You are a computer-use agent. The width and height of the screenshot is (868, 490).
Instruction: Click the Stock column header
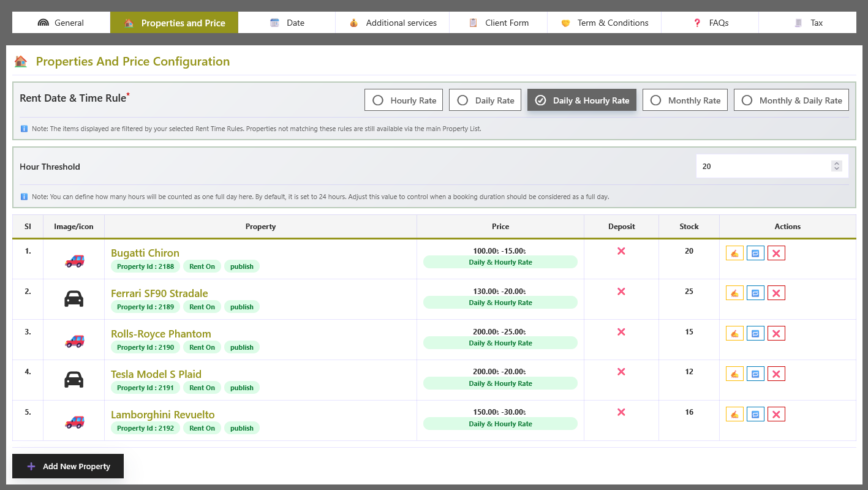point(689,227)
